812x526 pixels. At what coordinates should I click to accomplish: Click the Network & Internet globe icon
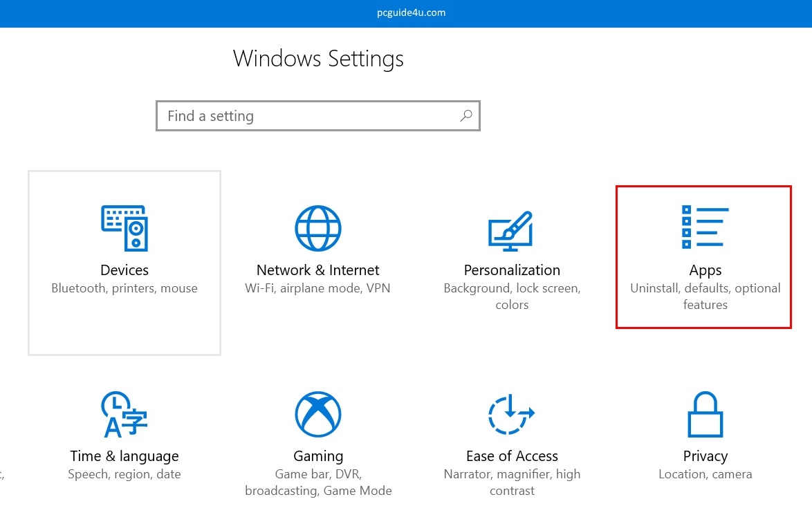318,228
